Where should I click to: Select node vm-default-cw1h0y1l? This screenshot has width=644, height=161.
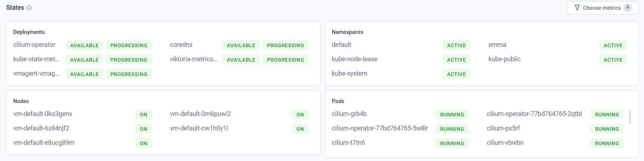(199, 128)
